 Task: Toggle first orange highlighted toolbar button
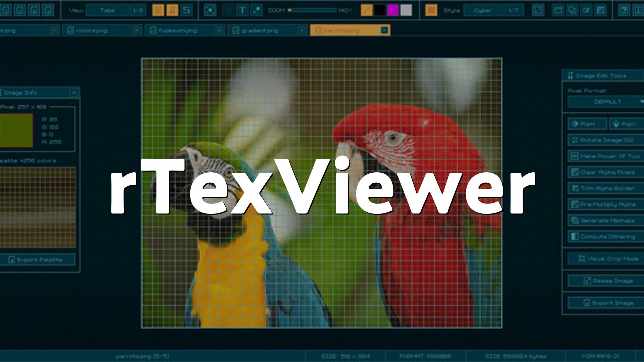158,10
